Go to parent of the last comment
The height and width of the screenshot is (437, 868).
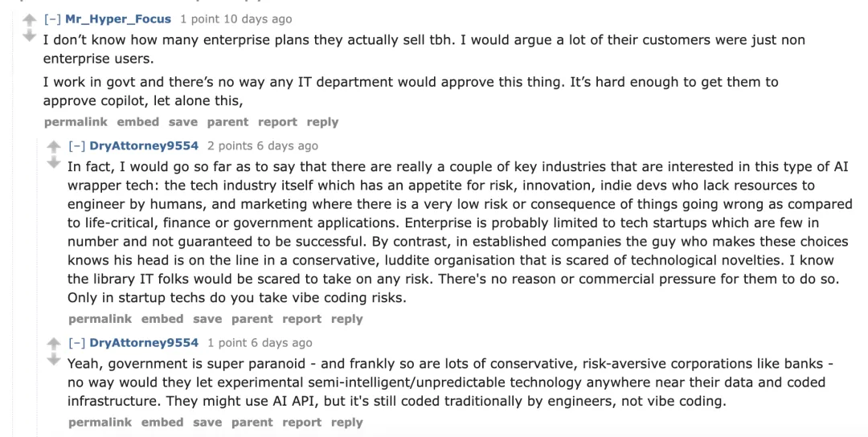click(252, 423)
